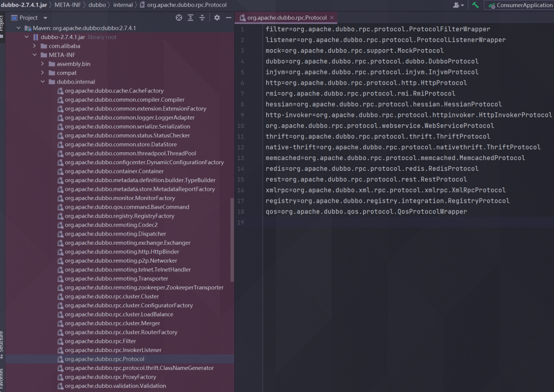Collapse the dubbo-2.7.4.1.jar library root
This screenshot has height=392, width=554.
(27, 37)
